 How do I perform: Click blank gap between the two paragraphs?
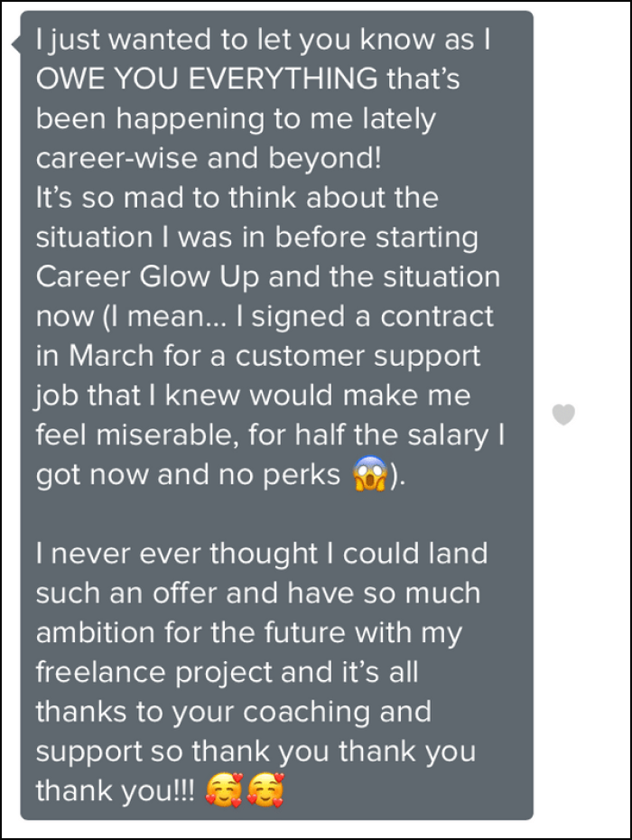pyautogui.click(x=271, y=515)
